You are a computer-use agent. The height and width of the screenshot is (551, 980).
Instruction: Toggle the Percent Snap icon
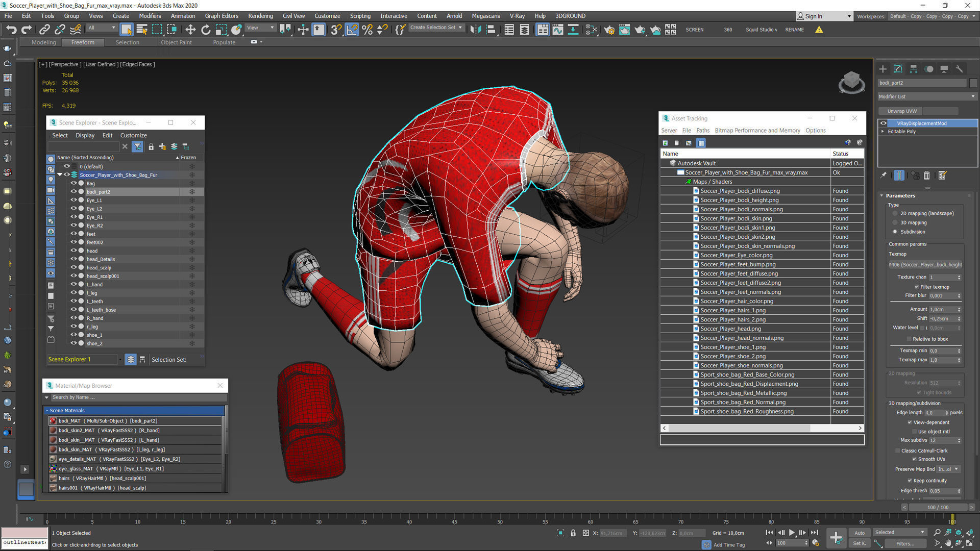[x=367, y=30]
